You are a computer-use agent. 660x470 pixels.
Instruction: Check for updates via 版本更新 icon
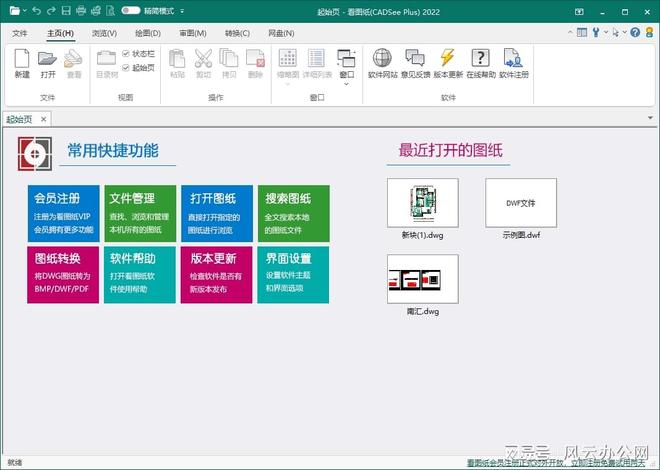[448, 62]
